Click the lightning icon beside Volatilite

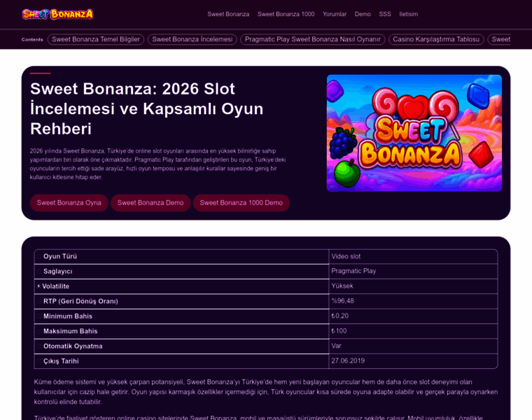tap(38, 286)
